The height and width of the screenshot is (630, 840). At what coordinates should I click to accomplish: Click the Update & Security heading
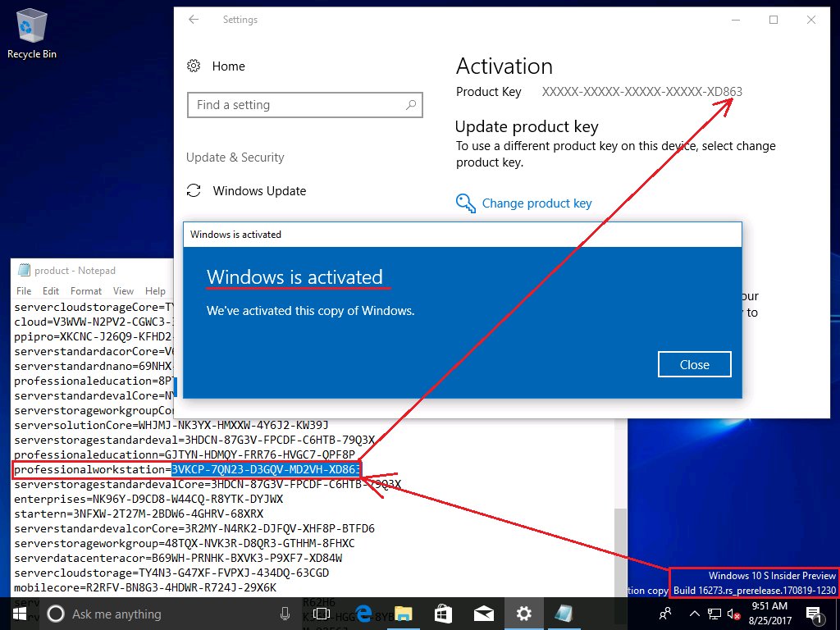pyautogui.click(x=235, y=157)
